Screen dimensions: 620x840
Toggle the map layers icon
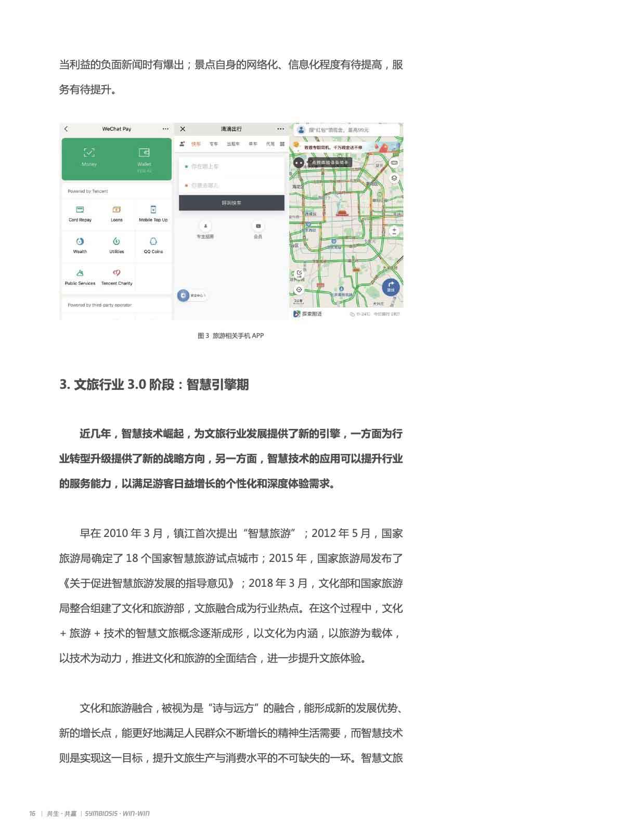(x=394, y=178)
